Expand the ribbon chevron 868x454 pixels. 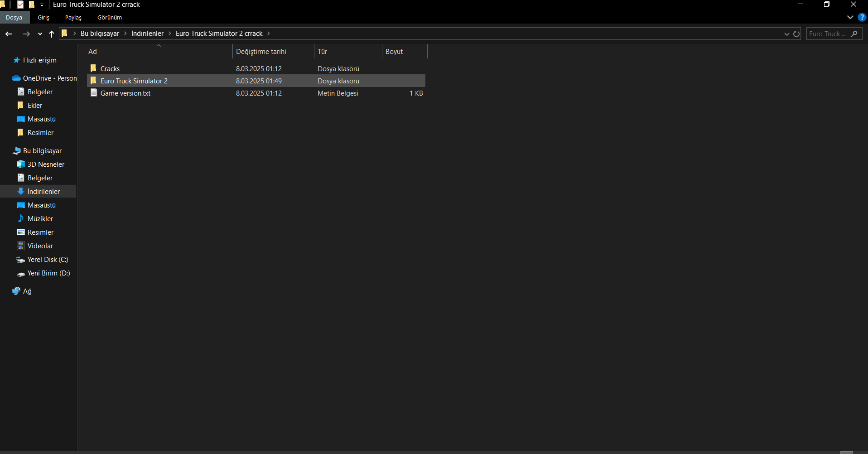(850, 17)
